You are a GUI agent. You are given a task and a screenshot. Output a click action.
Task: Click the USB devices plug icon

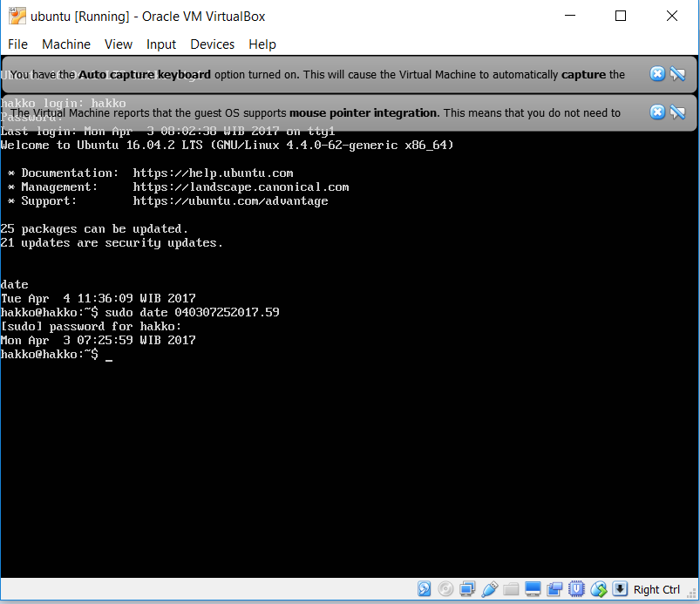(489, 589)
